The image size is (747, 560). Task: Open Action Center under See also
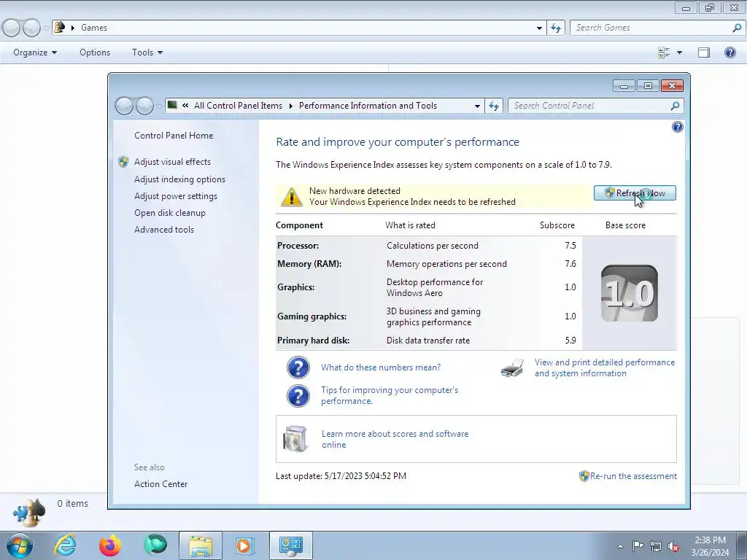(x=160, y=484)
